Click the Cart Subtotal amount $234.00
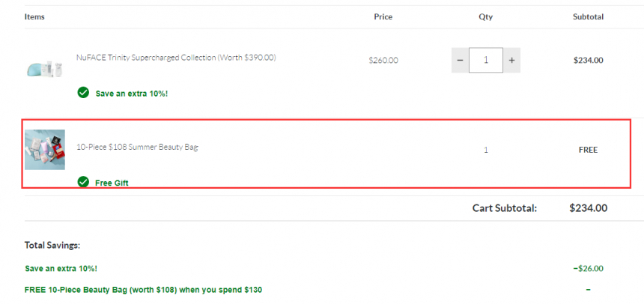644x304 pixels. coord(588,208)
